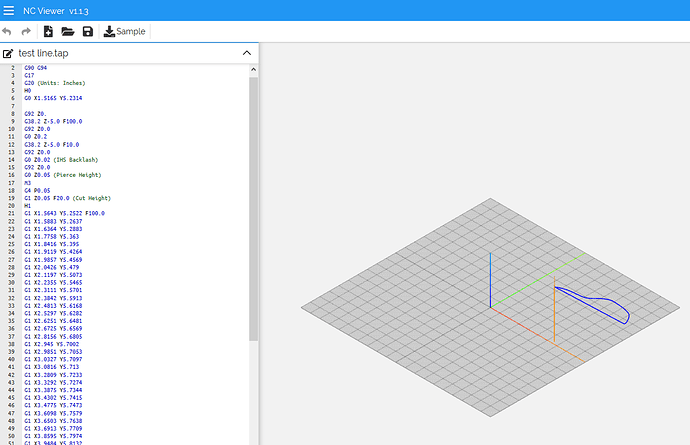Select line G0 Z0.02 (IHS Backlash)

[61, 160]
